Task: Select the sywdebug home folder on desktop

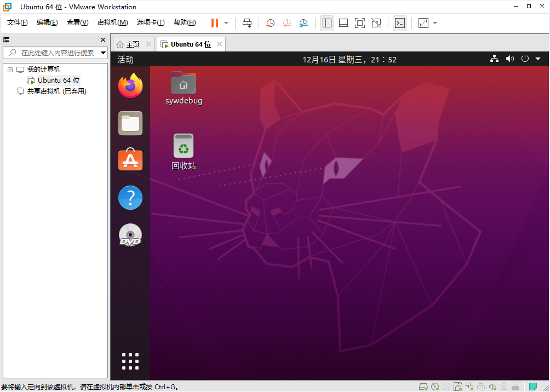Action: [184, 88]
